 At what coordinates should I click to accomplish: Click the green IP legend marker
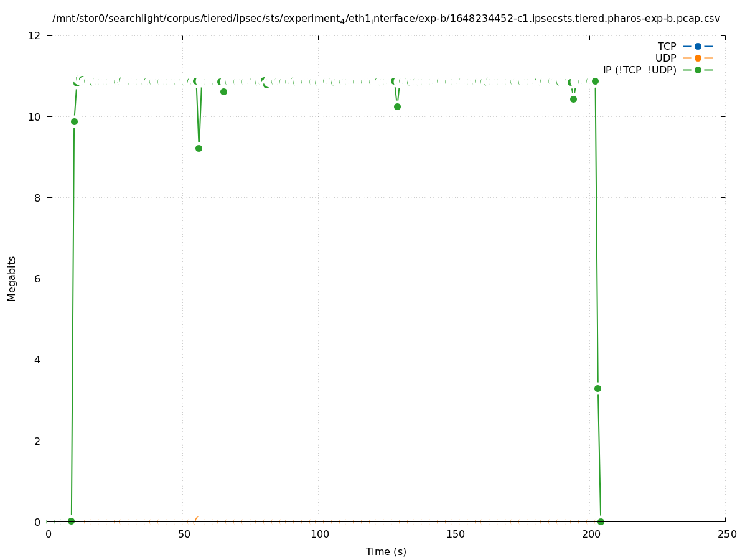pyautogui.click(x=698, y=70)
